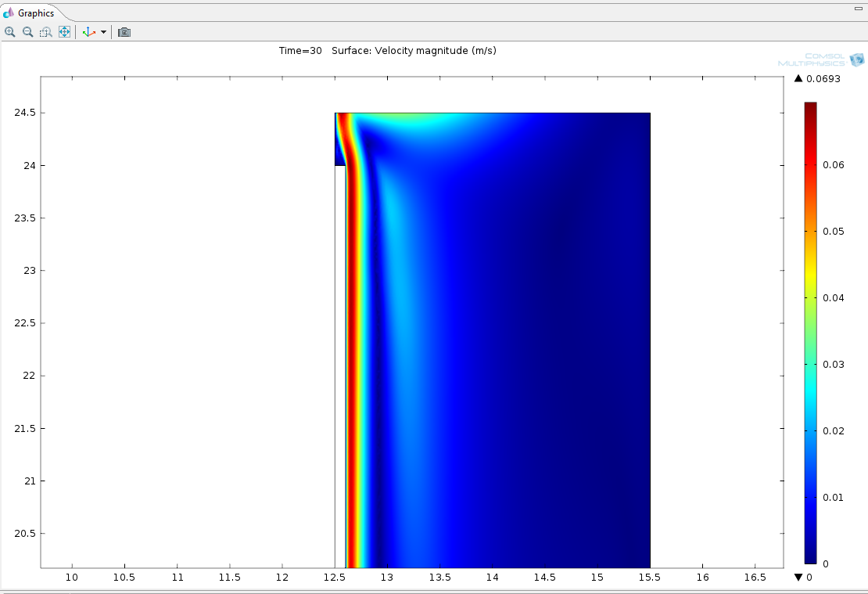This screenshot has height=594, width=868.
Task: Select the Graphics tab
Action: 36,13
